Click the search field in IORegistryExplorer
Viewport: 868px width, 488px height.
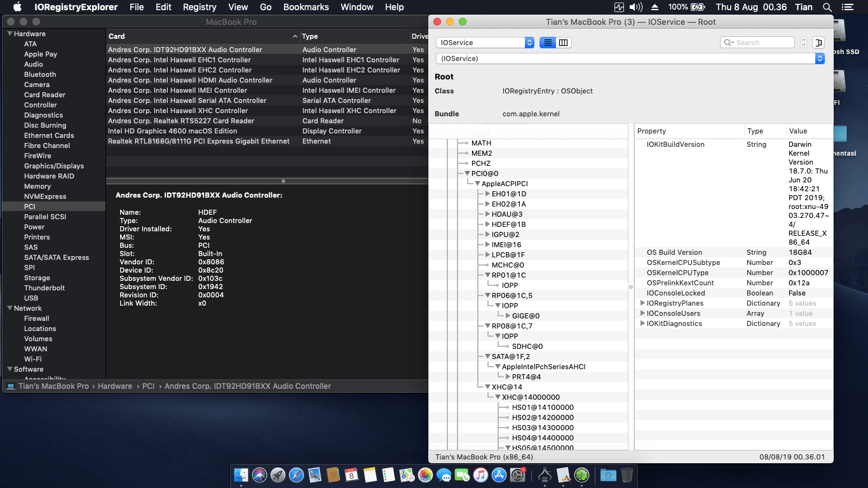(x=763, y=43)
